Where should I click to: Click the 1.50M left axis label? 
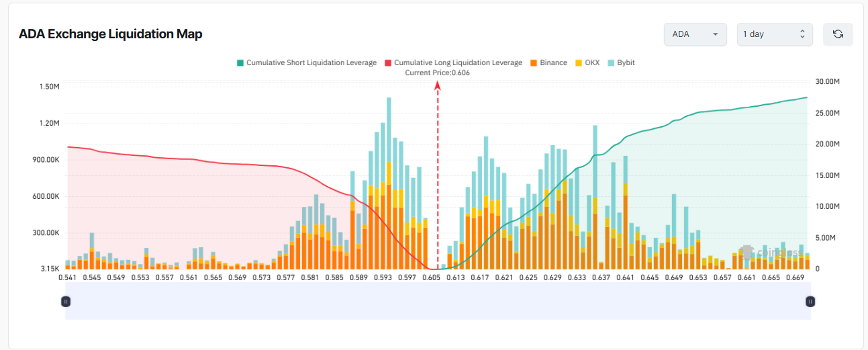[x=49, y=87]
